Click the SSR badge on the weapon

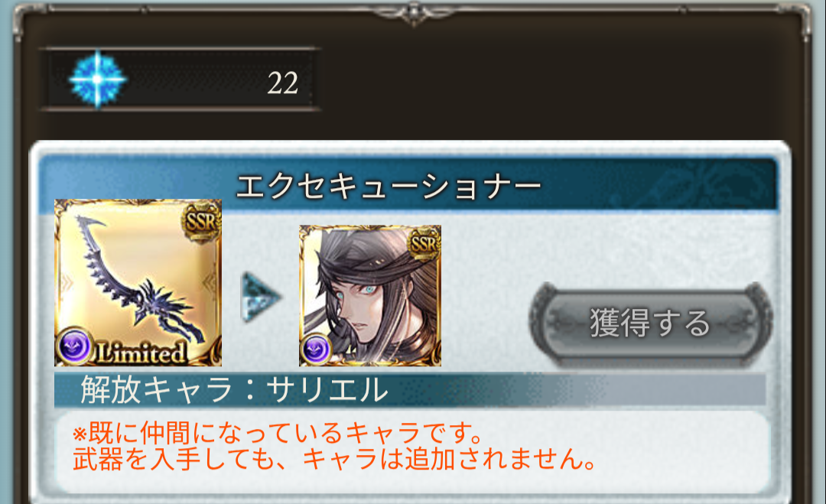pyautogui.click(x=200, y=221)
